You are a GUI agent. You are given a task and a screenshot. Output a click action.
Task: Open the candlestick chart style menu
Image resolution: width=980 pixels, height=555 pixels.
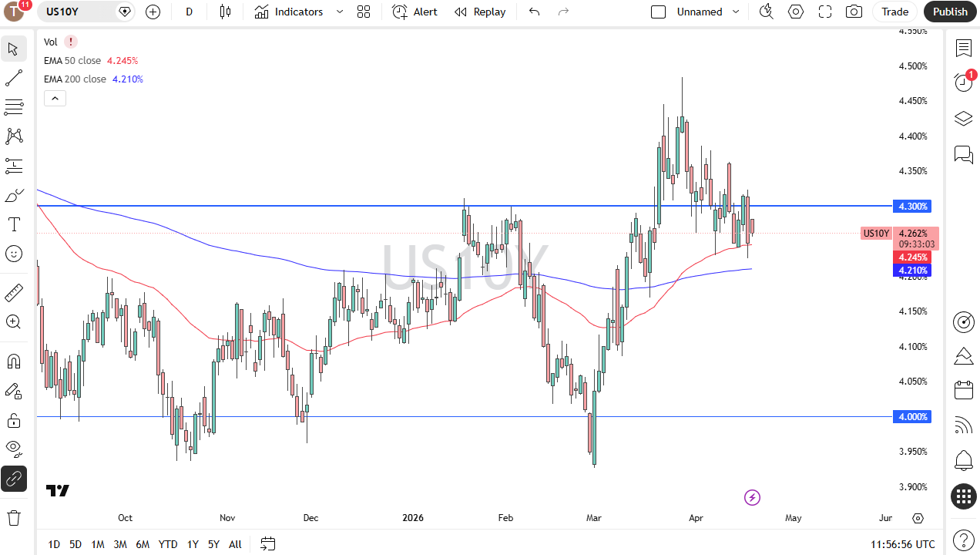(x=225, y=12)
